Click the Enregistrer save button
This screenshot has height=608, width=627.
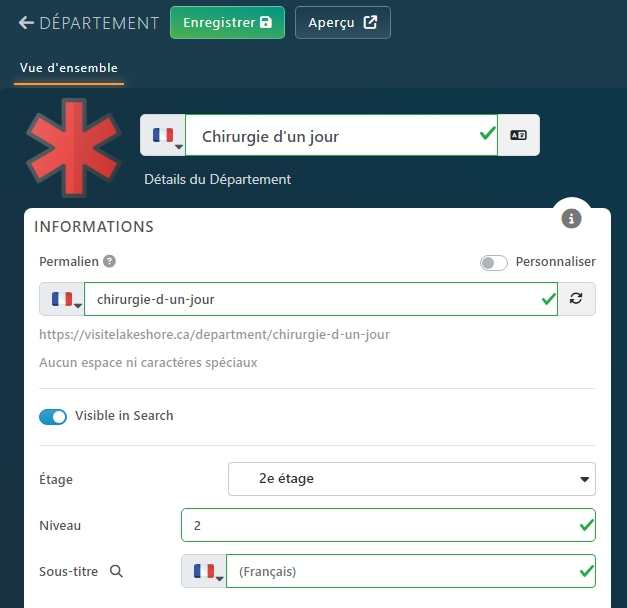(x=227, y=23)
